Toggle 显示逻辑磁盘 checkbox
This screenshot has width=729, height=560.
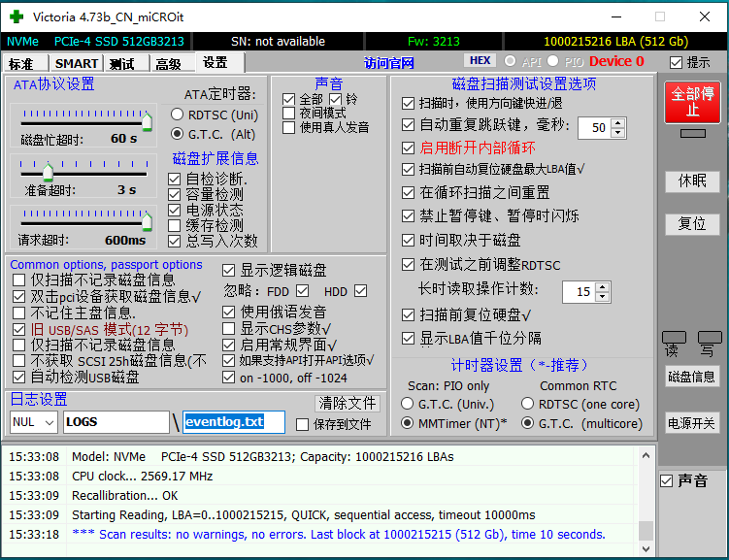(228, 270)
